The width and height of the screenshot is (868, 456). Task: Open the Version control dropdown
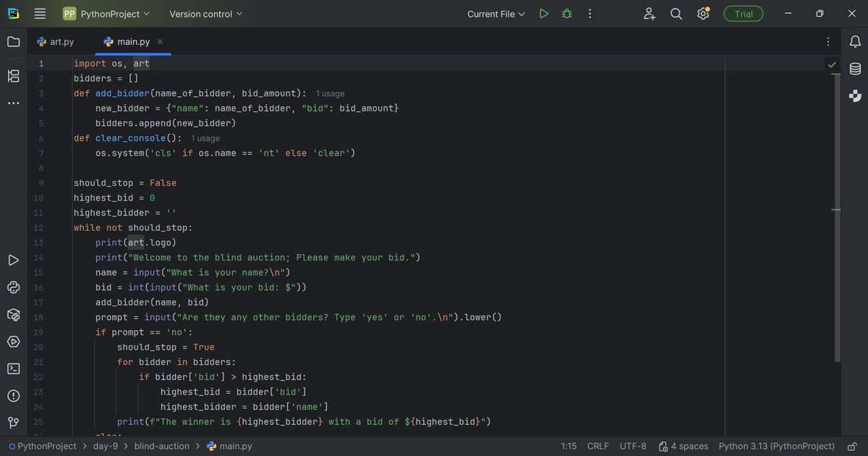click(205, 13)
